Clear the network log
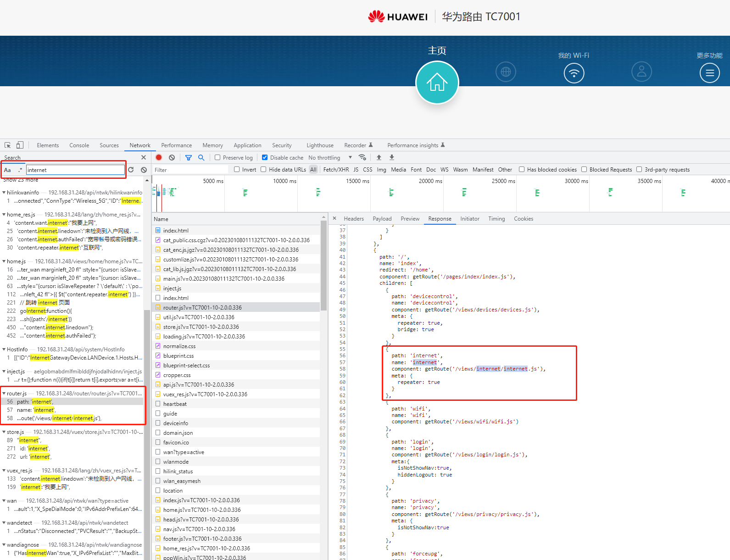This screenshot has width=730, height=560. pos(172,157)
